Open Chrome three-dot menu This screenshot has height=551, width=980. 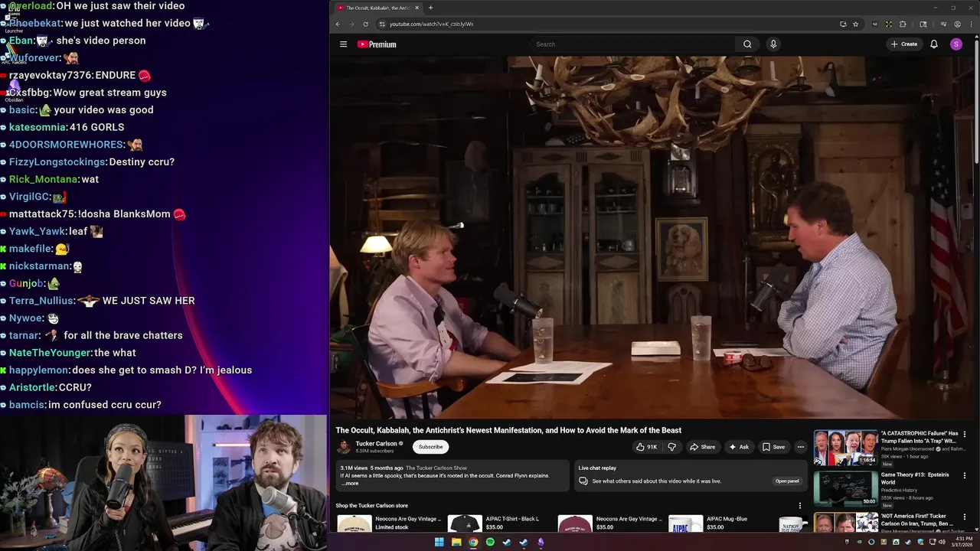[x=971, y=24]
